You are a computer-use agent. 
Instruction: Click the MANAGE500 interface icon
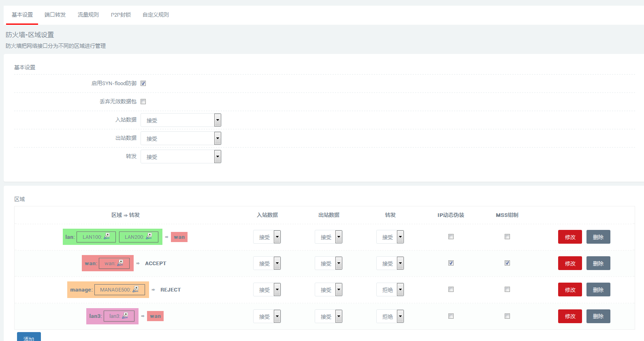point(136,289)
